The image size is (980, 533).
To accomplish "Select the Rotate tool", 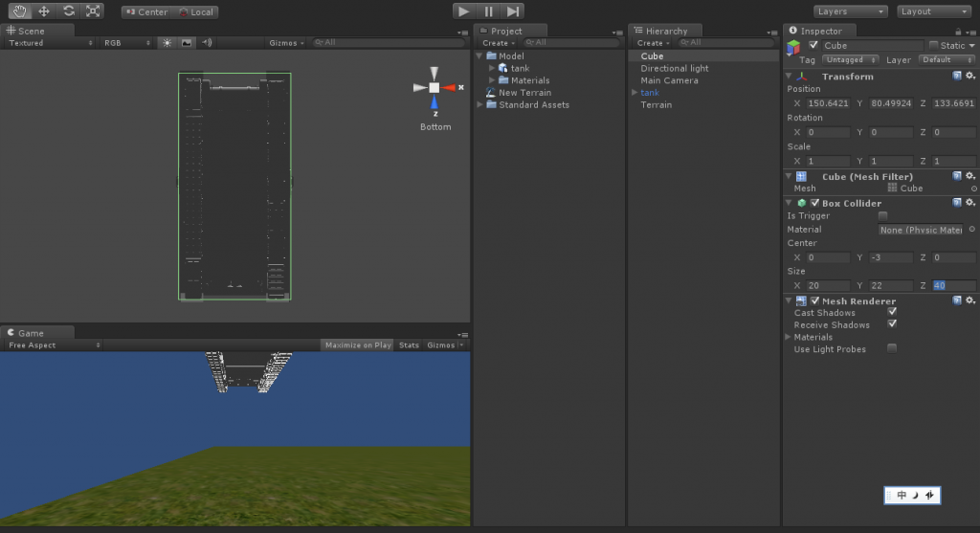I will (x=68, y=11).
